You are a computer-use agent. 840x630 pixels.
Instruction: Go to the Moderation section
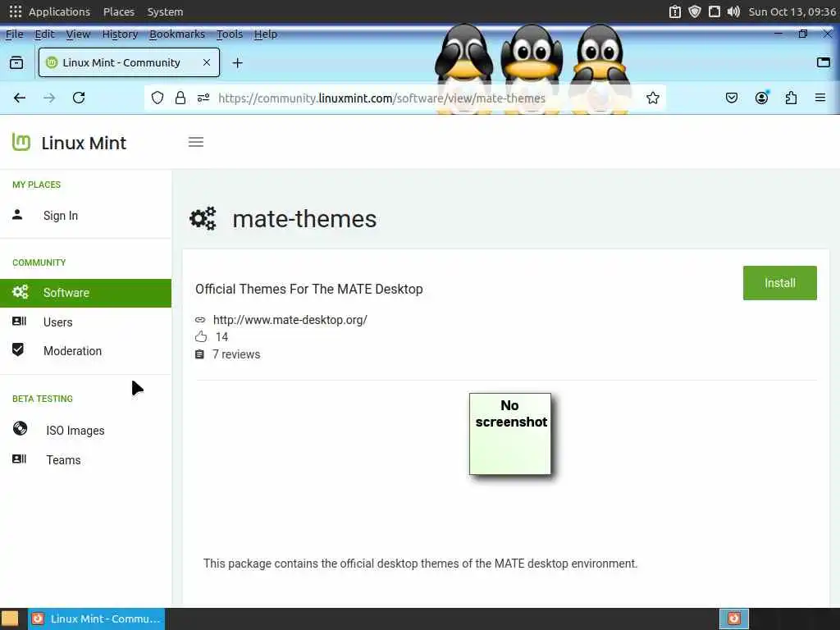(72, 351)
